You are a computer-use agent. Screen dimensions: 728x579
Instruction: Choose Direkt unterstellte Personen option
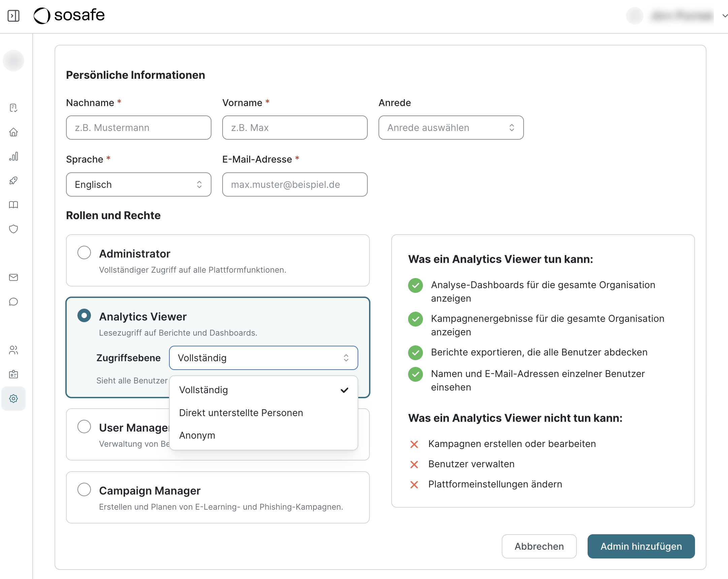tap(263, 413)
